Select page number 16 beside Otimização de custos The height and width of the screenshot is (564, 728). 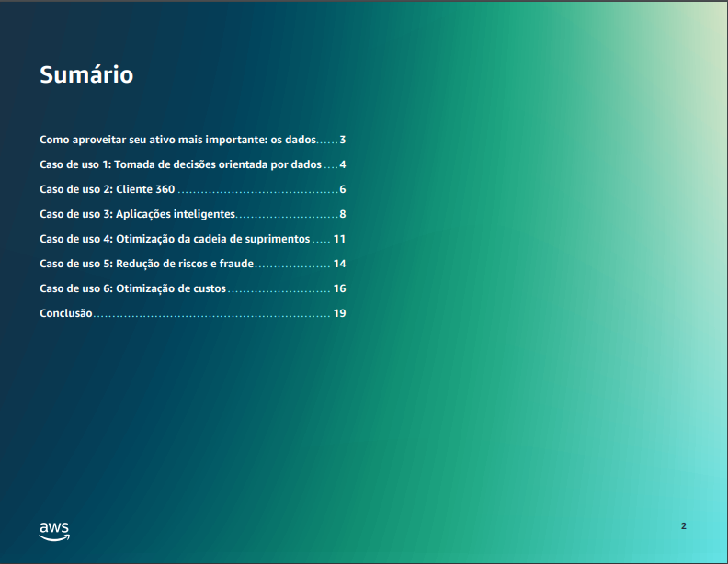tap(339, 288)
